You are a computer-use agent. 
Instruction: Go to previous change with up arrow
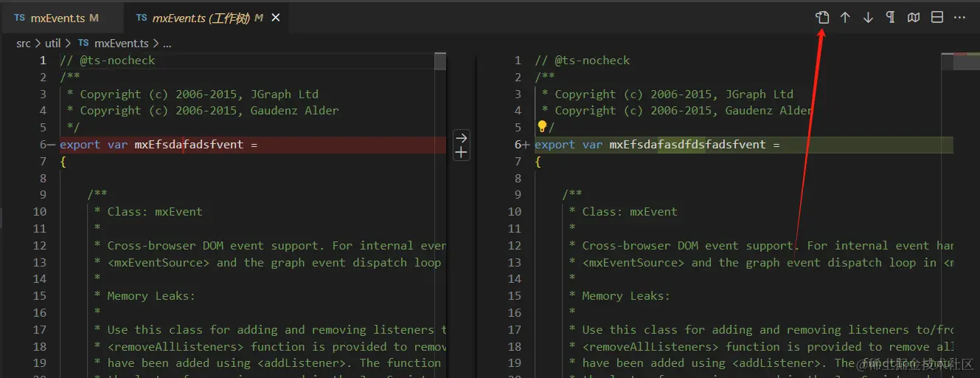(x=845, y=17)
